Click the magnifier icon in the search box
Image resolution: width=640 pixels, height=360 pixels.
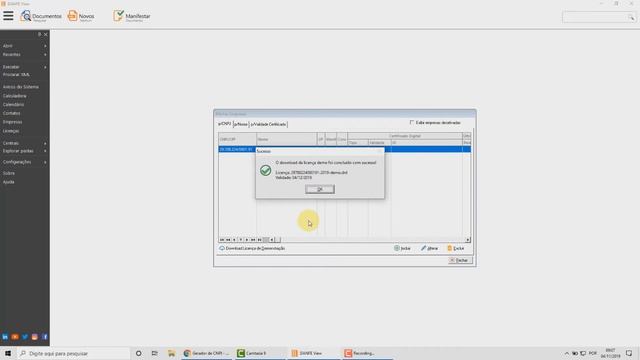(631, 17)
